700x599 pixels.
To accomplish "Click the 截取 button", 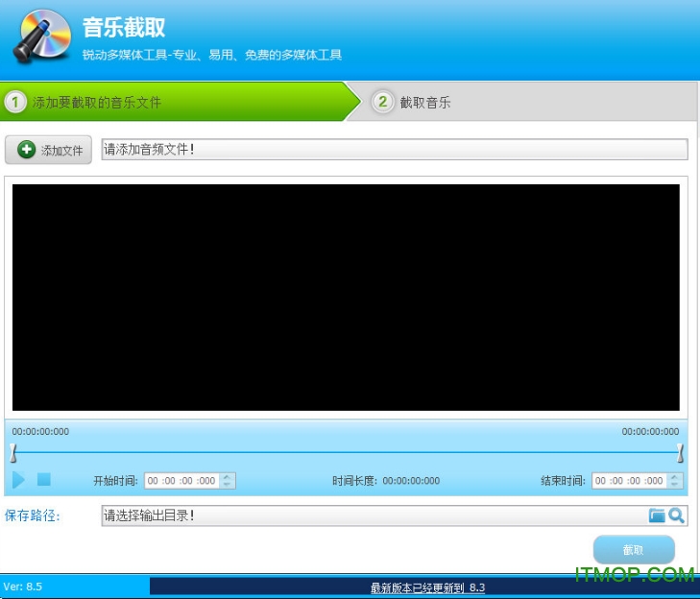I will (634, 549).
